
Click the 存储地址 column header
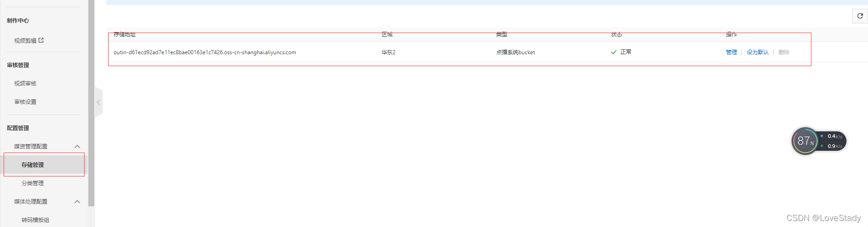(125, 34)
